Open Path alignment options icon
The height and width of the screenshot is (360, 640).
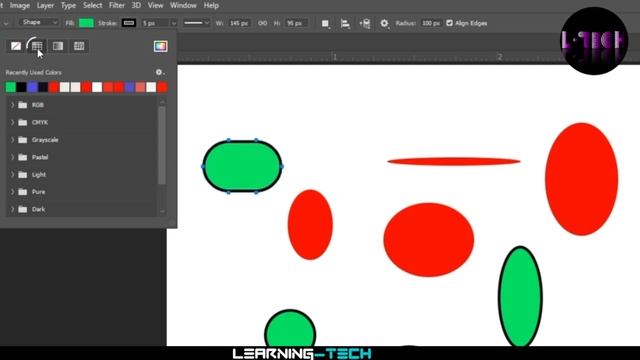pyautogui.click(x=345, y=23)
